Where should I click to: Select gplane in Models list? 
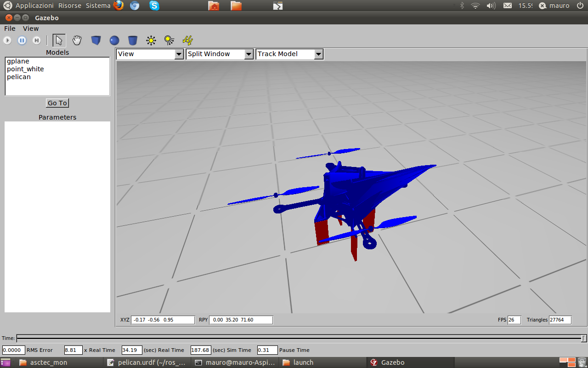click(18, 61)
